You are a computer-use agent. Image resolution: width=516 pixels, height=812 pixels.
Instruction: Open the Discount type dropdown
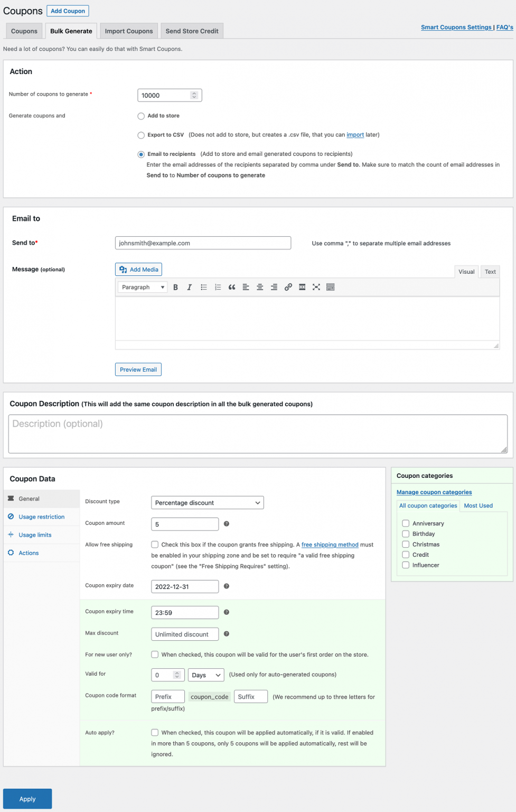tap(207, 503)
